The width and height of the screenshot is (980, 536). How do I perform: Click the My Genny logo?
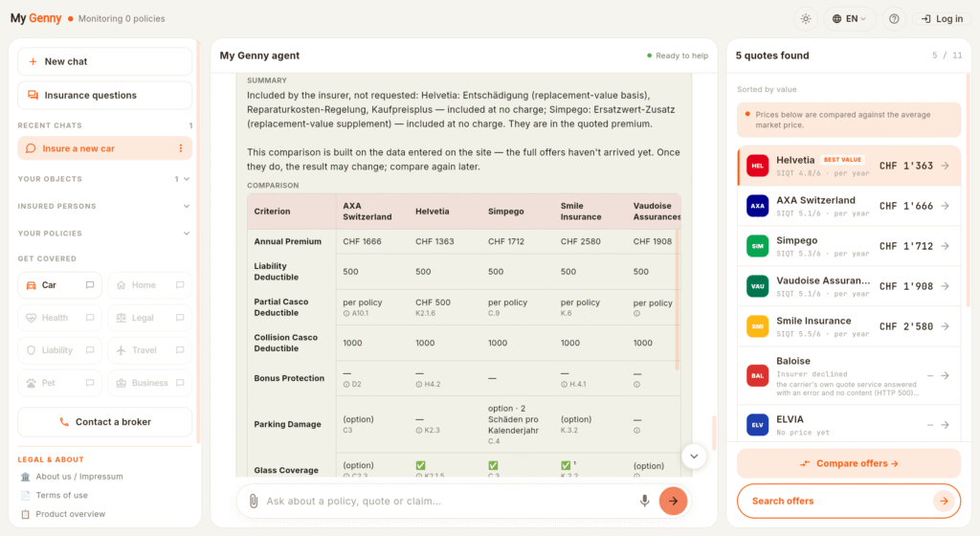tap(35, 19)
